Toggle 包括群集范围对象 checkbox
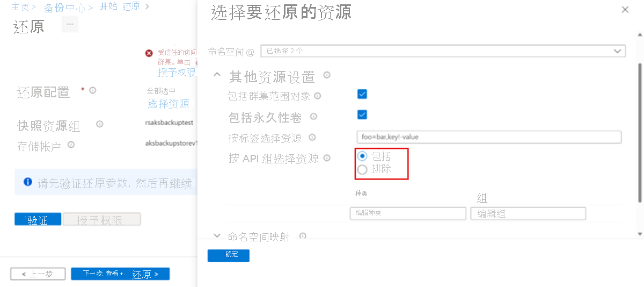Screen dimensions: 644x287 click(362, 94)
